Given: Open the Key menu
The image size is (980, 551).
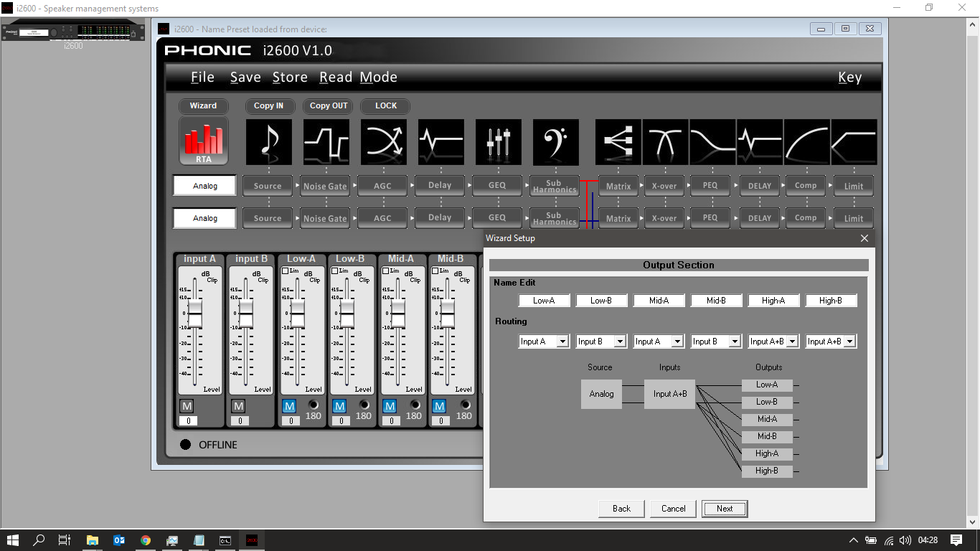Looking at the screenshot, I should click(x=849, y=77).
